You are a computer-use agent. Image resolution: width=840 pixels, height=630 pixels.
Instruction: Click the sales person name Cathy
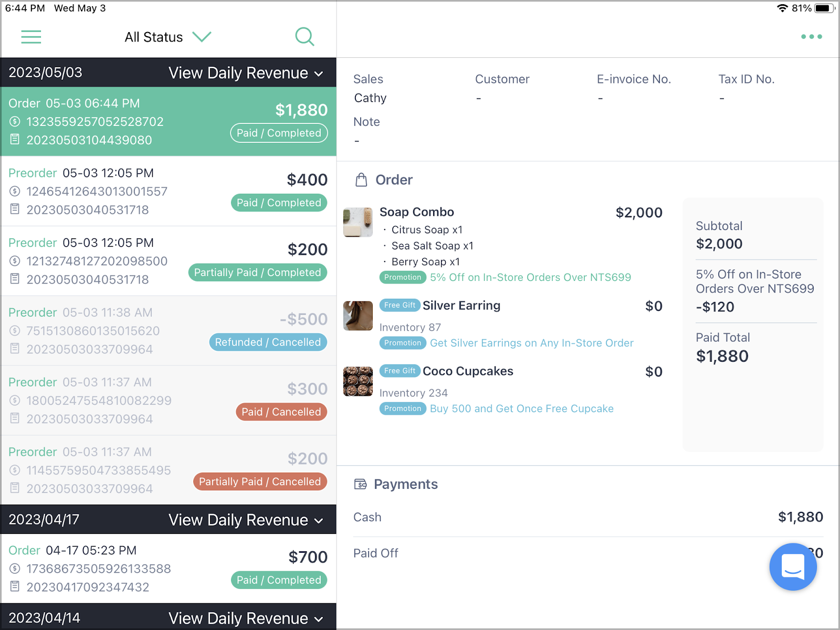tap(370, 98)
